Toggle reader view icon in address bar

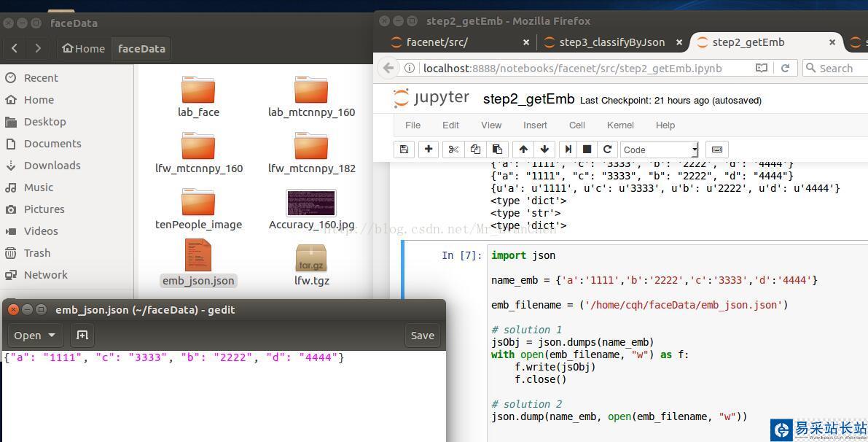click(762, 68)
